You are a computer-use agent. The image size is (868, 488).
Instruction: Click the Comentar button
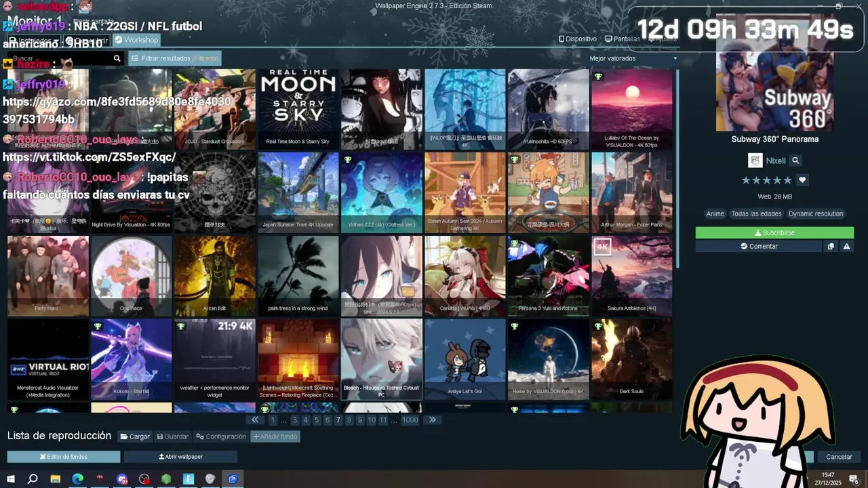[x=759, y=247]
